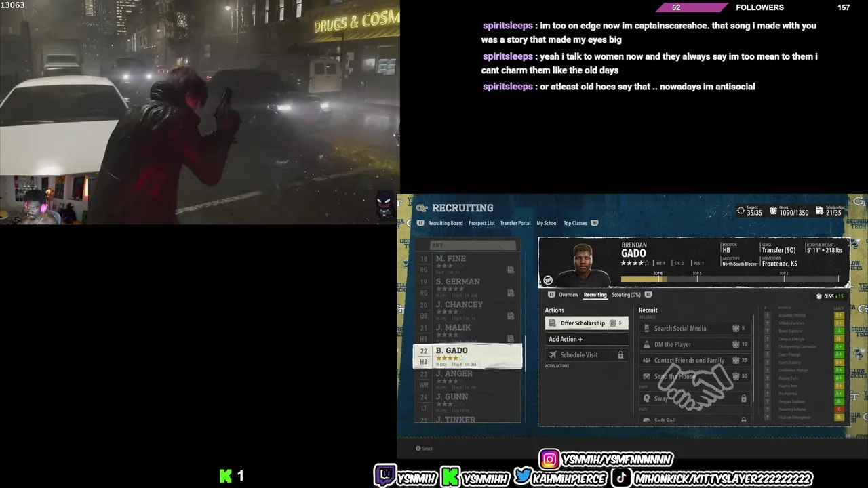
Task: Click the R1 button icon after Top Classes
Action: tap(595, 223)
